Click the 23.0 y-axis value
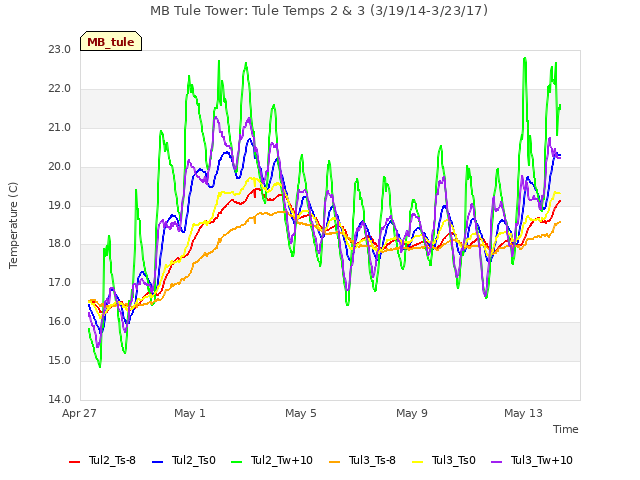The width and height of the screenshot is (640, 480). pyautogui.click(x=60, y=50)
